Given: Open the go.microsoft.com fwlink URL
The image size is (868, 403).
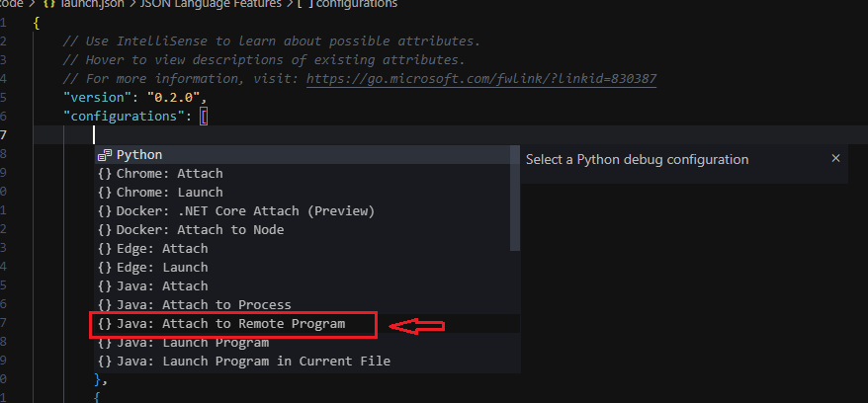Looking at the screenshot, I should [481, 79].
